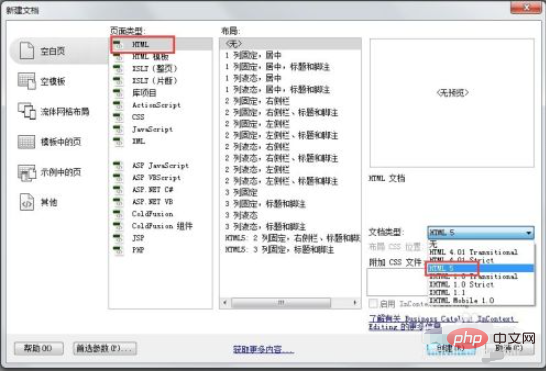The image size is (546, 371).
Task: Choose 无 in the doctype list
Action: [481, 244]
